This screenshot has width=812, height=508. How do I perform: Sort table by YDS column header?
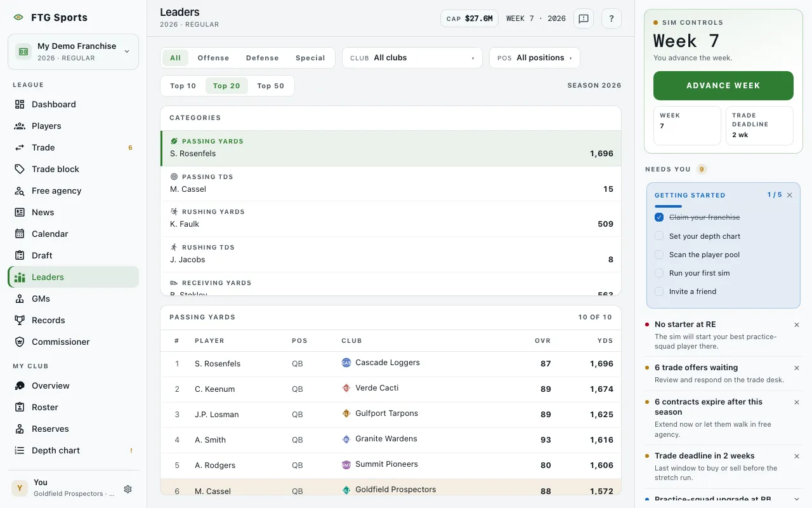(x=605, y=341)
